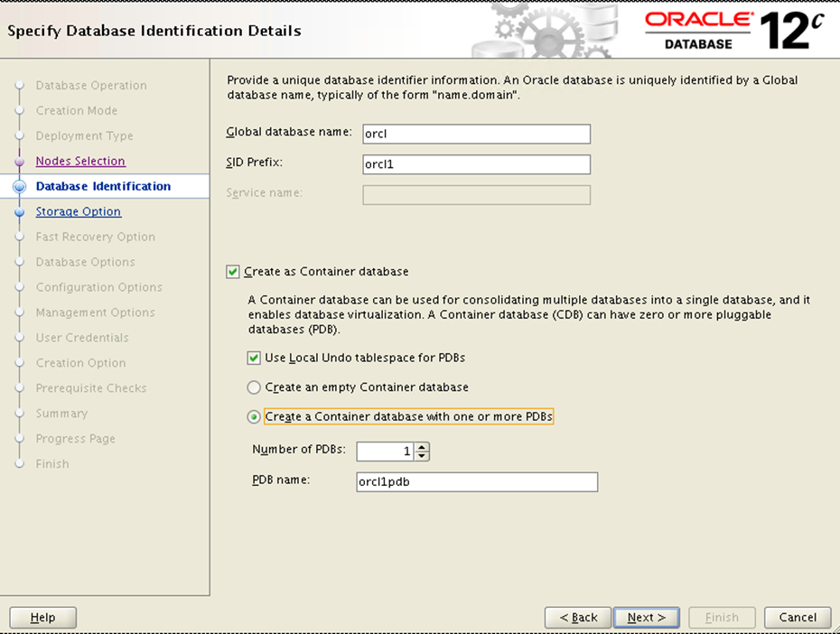Click the Storage Option step bullet icon
Image resolution: width=840 pixels, height=634 pixels.
tap(19, 212)
